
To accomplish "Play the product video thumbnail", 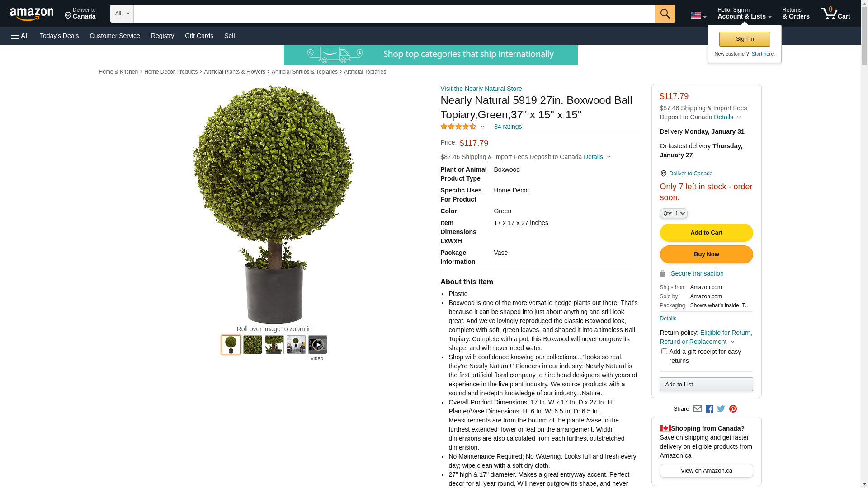I will pos(318,345).
